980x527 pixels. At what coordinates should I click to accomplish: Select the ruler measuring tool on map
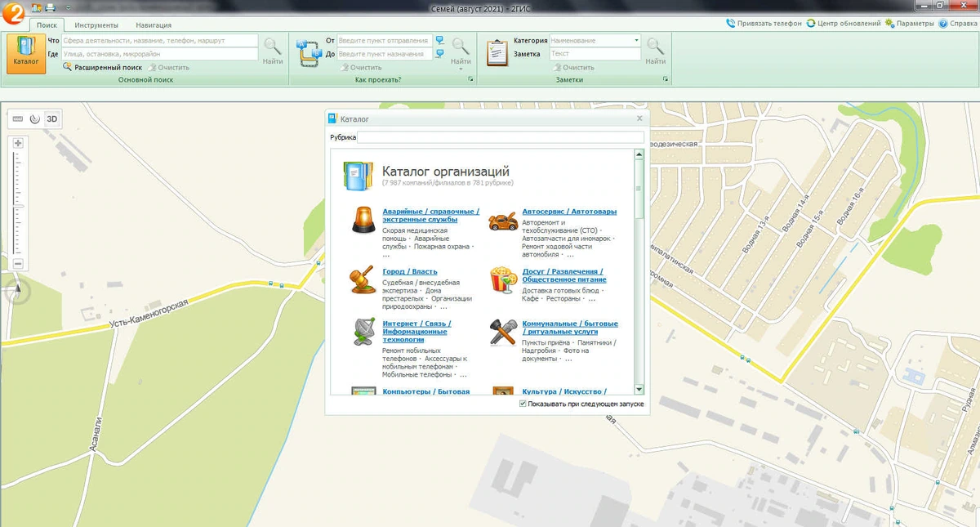[x=18, y=118]
